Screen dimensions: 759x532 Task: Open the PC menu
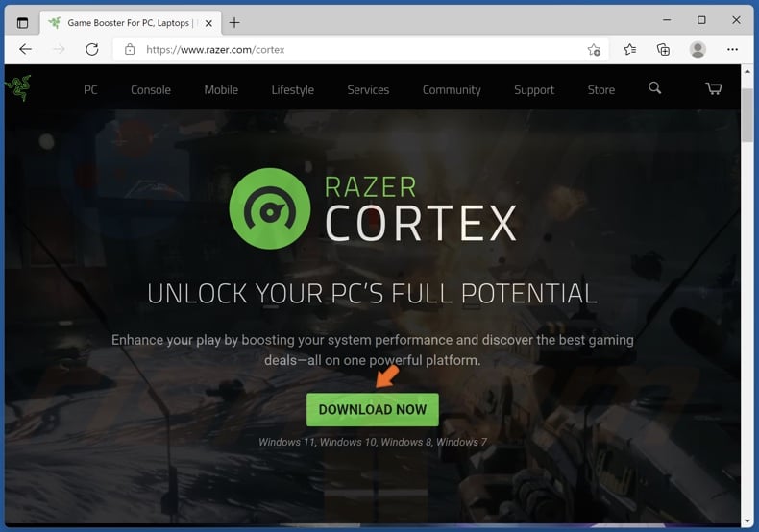tap(90, 90)
